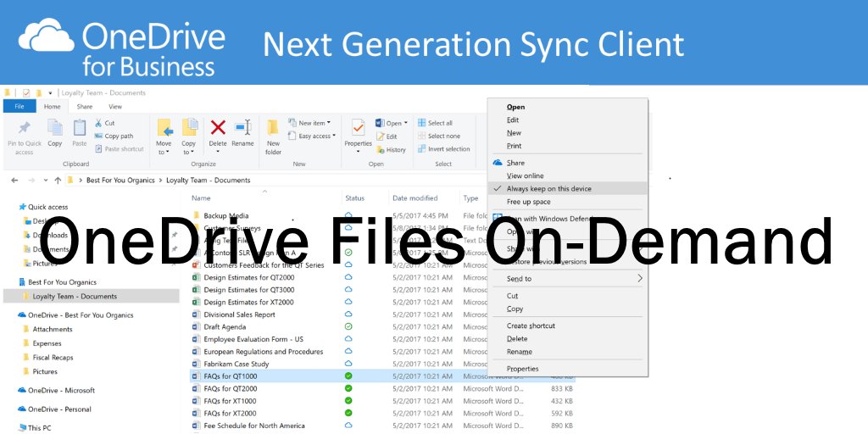
Task: Click the red Delete icon
Action: [218, 128]
